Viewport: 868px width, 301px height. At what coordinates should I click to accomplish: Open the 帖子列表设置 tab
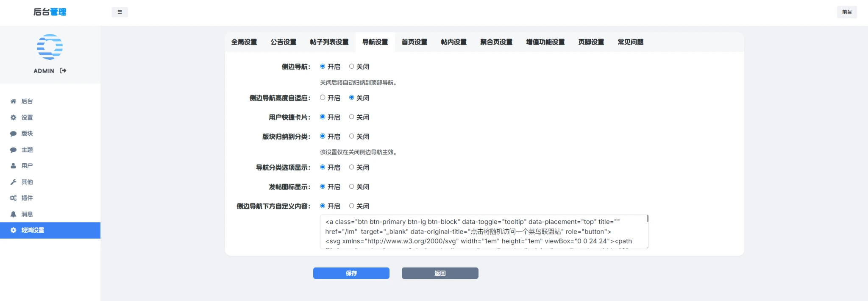click(x=329, y=42)
